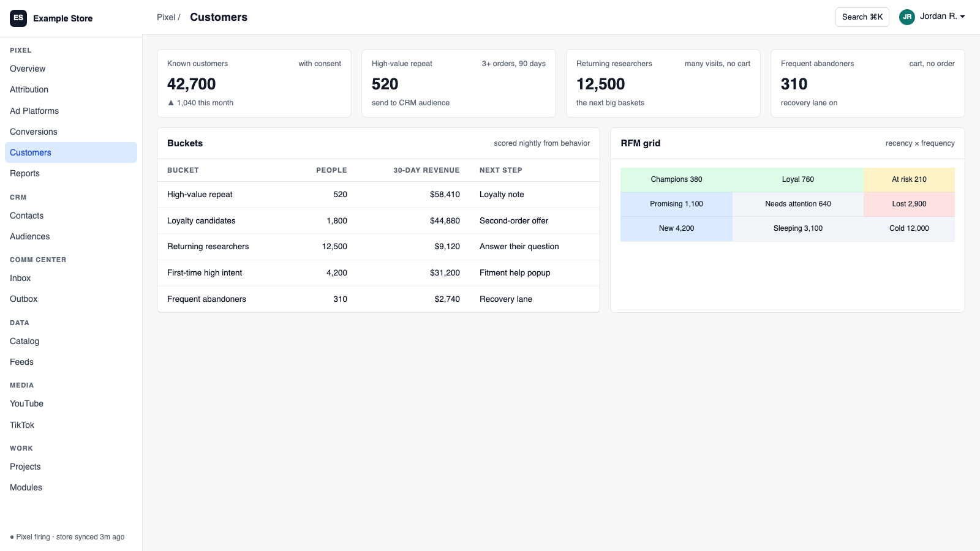This screenshot has height=551, width=980.
Task: Select the yellow At risk 210 cell
Action: pos(909,179)
